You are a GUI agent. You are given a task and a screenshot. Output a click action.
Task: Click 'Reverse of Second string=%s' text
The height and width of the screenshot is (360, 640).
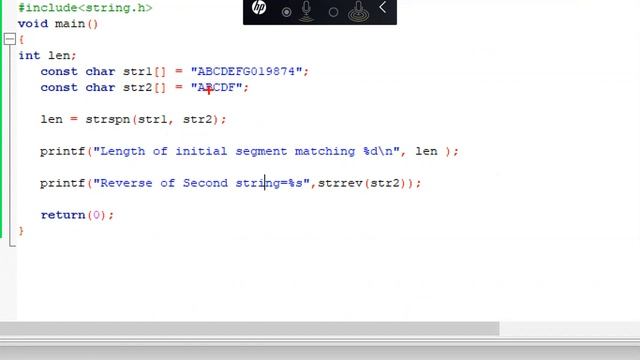coord(202,183)
